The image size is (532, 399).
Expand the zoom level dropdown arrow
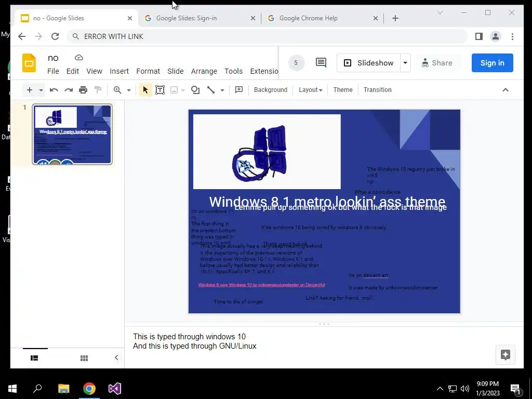pyautogui.click(x=129, y=90)
